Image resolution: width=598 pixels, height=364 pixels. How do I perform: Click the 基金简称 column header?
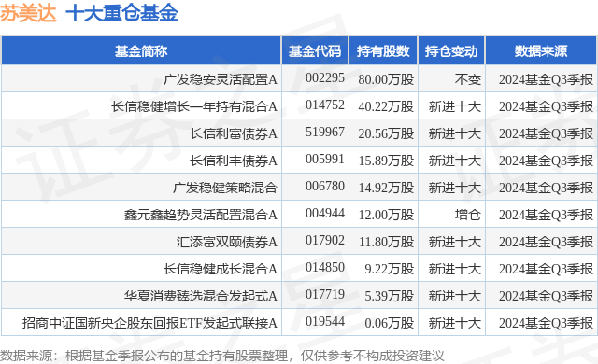141,51
